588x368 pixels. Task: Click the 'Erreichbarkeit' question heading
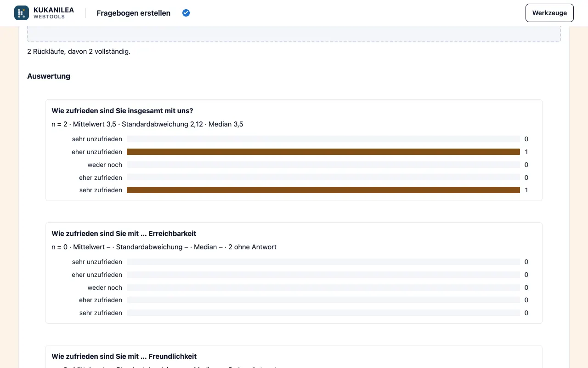click(124, 234)
